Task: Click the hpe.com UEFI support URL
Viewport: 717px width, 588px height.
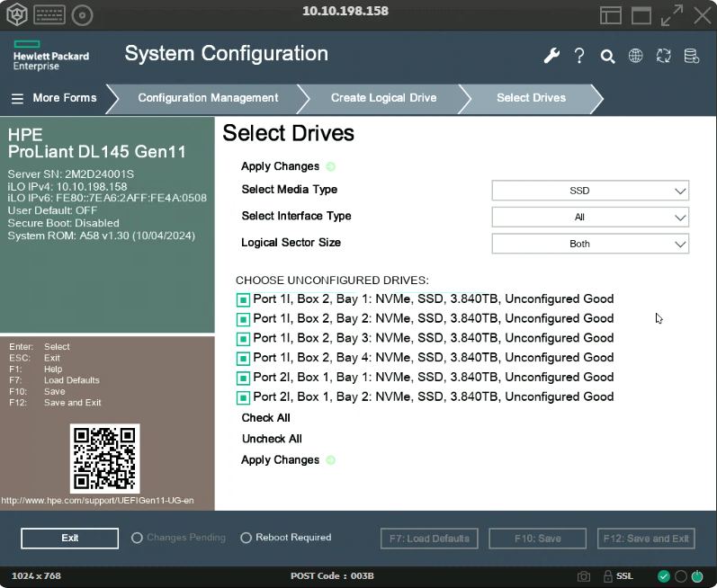Action: (97, 501)
